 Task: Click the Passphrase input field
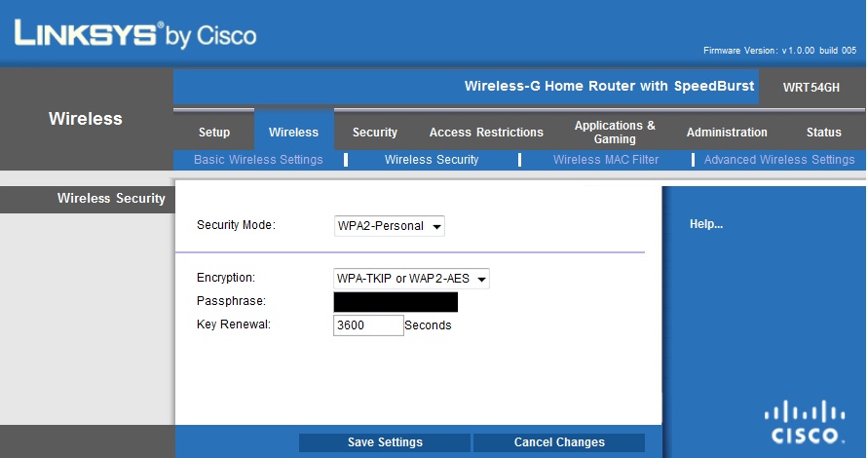click(x=396, y=302)
